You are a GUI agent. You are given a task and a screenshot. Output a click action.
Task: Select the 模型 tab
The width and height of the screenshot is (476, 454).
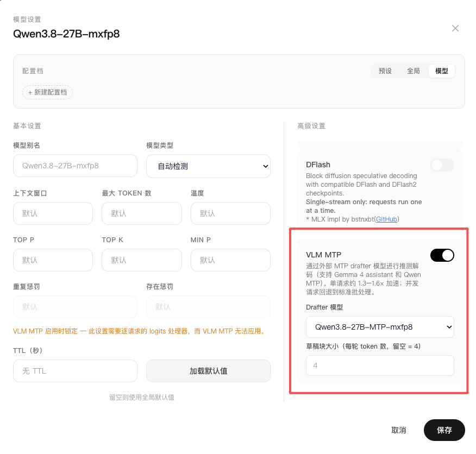pos(442,71)
